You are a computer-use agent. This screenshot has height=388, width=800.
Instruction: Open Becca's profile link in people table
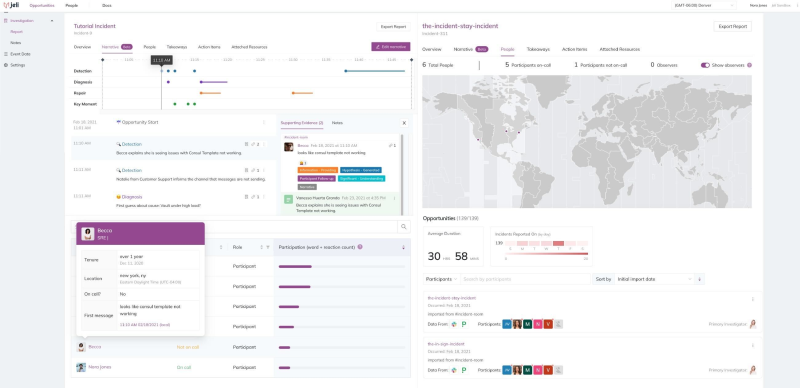tap(94, 347)
